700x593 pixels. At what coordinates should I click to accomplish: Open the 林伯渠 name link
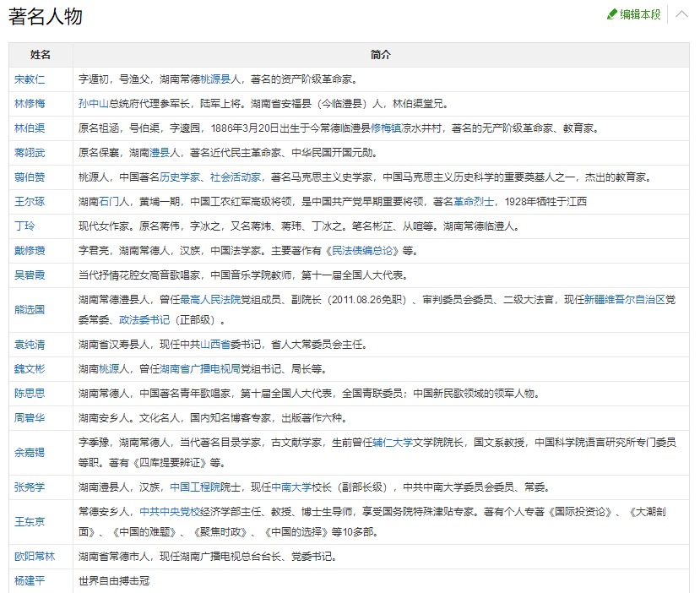tap(30, 128)
